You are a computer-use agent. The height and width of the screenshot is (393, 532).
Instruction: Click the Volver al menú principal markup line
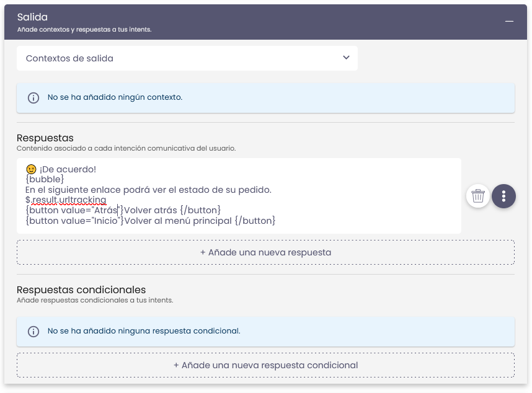pyautogui.click(x=150, y=221)
